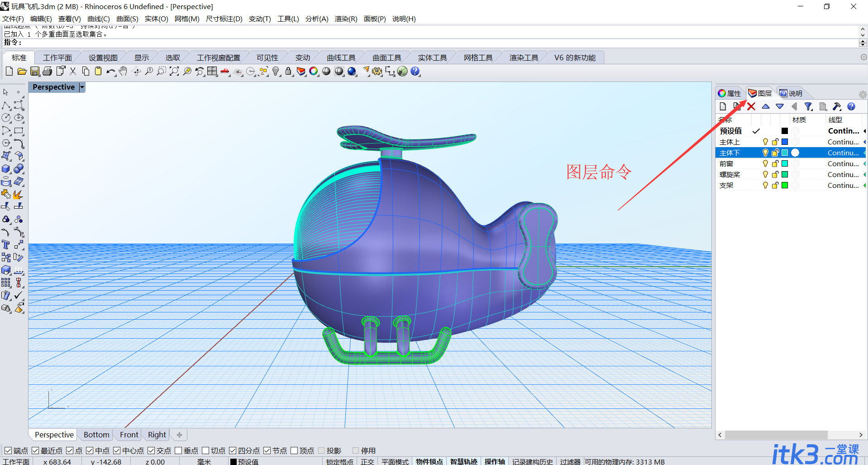The width and height of the screenshot is (868, 465).
Task: Toggle the lock of 螺旋桨 layer
Action: pyautogui.click(x=775, y=174)
